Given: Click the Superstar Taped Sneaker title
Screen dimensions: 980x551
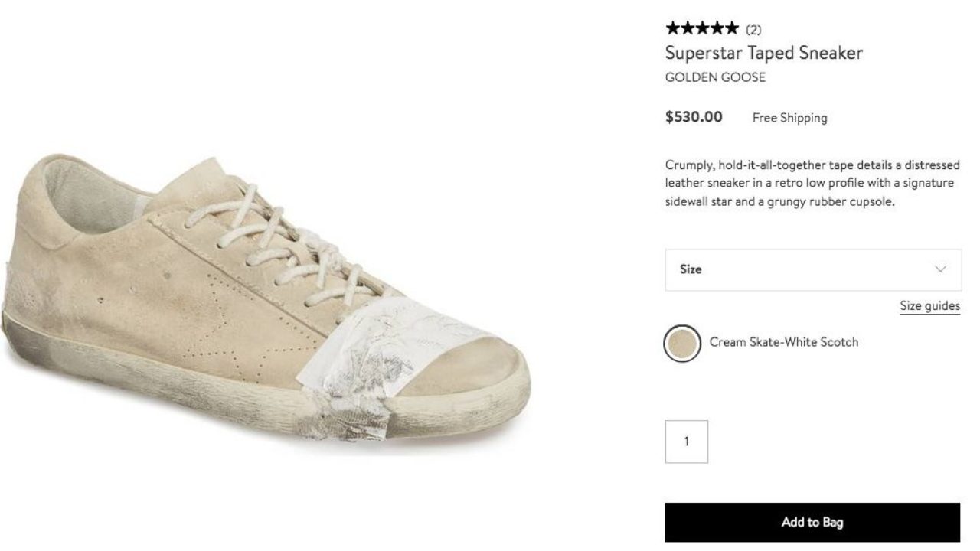Looking at the screenshot, I should click(x=763, y=53).
